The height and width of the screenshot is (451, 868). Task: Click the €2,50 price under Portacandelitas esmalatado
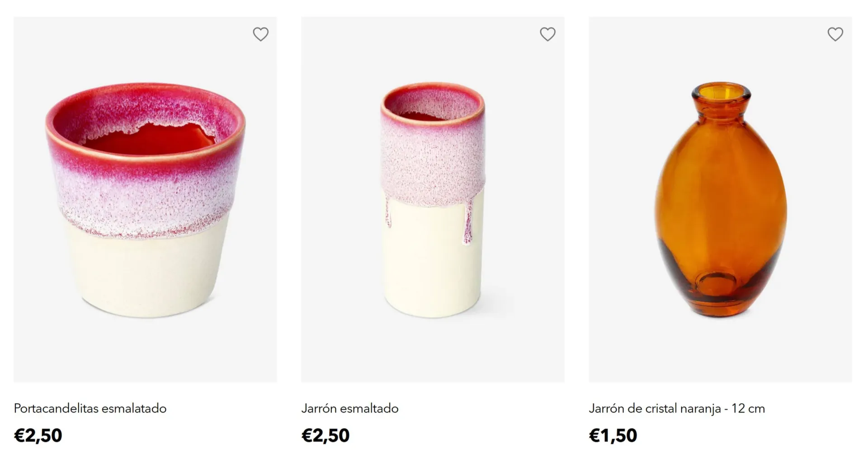[x=38, y=436]
